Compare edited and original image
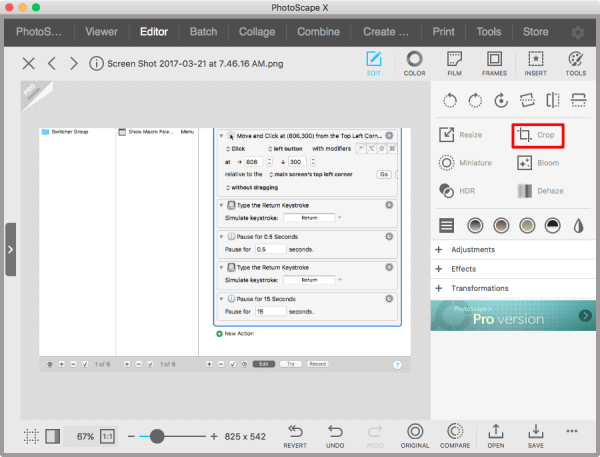 click(x=455, y=436)
